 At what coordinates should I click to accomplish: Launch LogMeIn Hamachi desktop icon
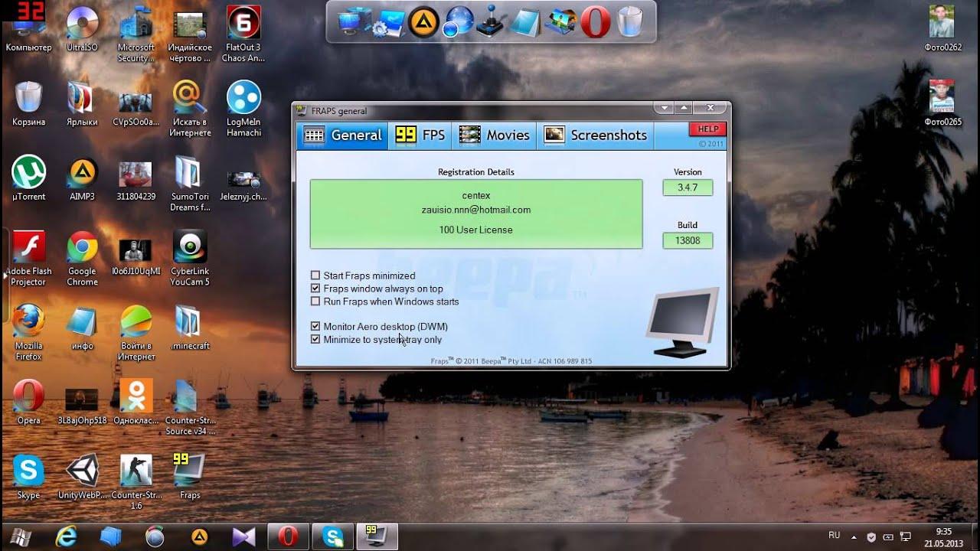pos(243,109)
